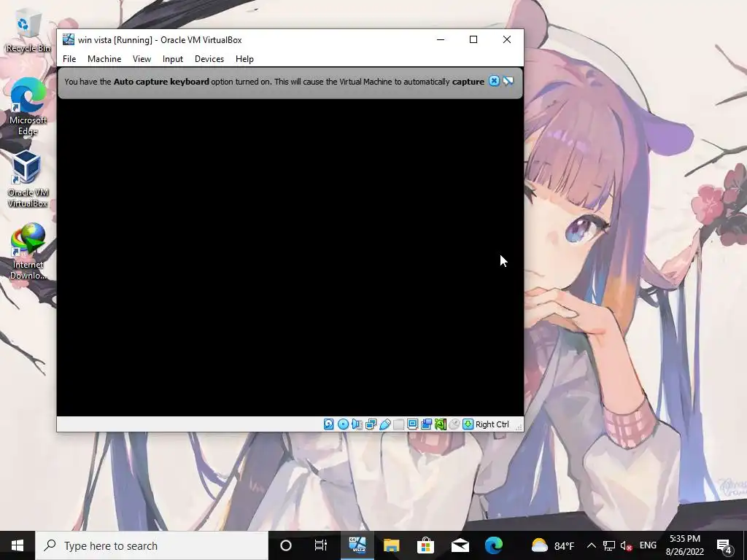
Task: Click the optical disk indicator icon
Action: click(x=343, y=424)
